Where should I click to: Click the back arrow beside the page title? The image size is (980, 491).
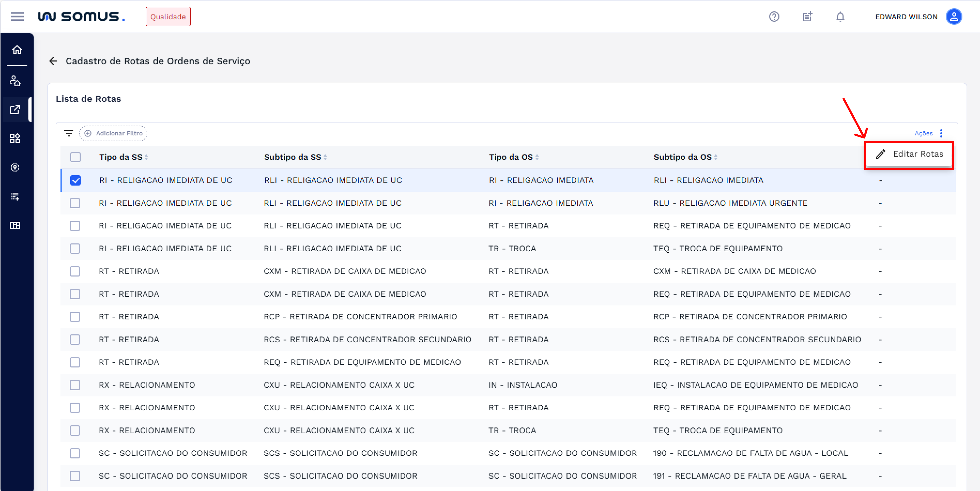(53, 61)
